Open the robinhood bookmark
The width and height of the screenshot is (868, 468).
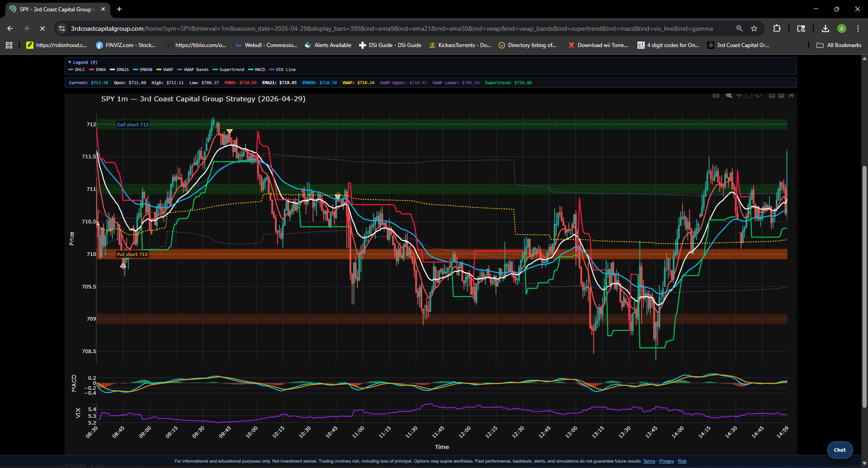(57, 45)
